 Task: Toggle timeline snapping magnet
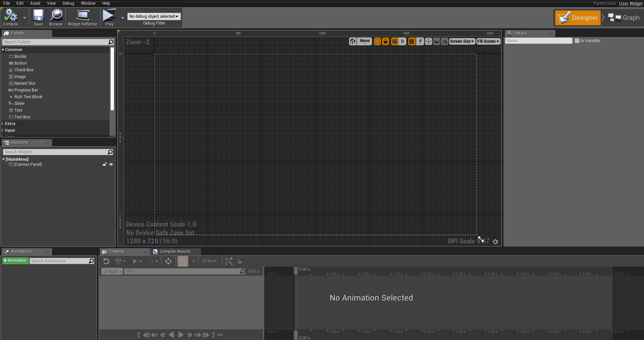point(183,261)
